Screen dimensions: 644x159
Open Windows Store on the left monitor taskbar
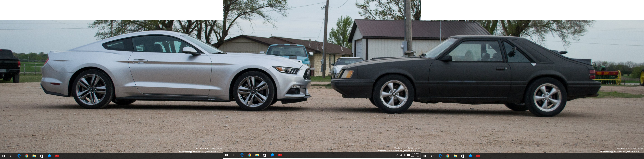tap(41, 156)
